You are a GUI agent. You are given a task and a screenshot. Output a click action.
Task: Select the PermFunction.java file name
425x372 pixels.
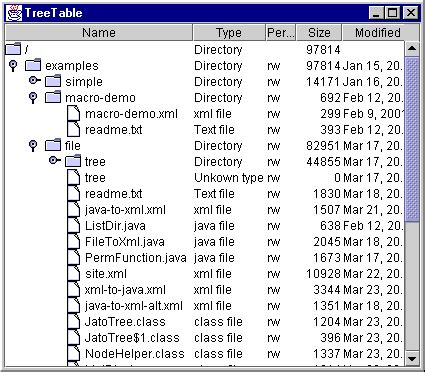pos(136,258)
